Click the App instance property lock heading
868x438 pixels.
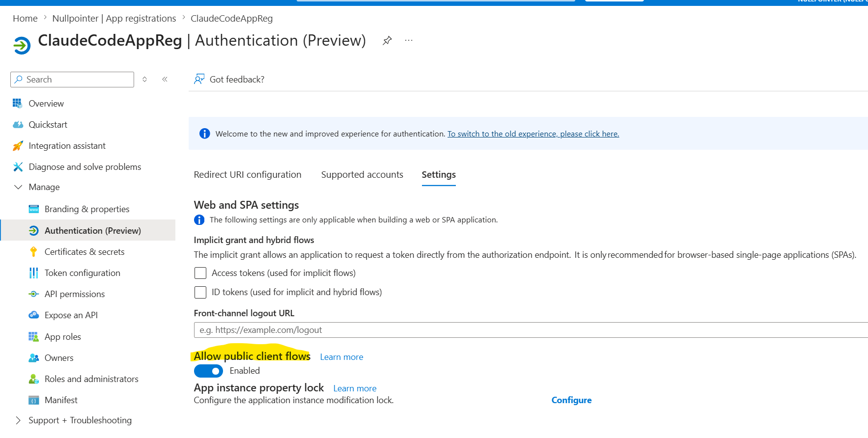point(259,388)
